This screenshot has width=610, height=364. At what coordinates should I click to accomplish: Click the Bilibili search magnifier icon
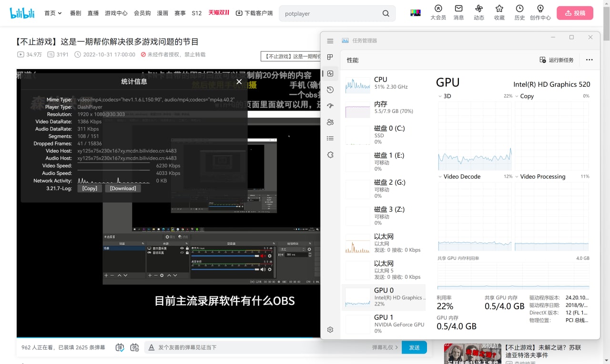click(386, 13)
